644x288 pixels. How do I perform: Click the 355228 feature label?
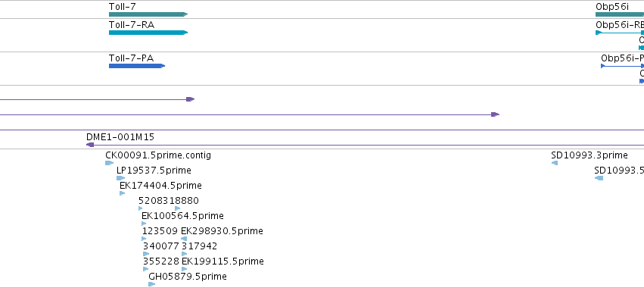point(161,261)
